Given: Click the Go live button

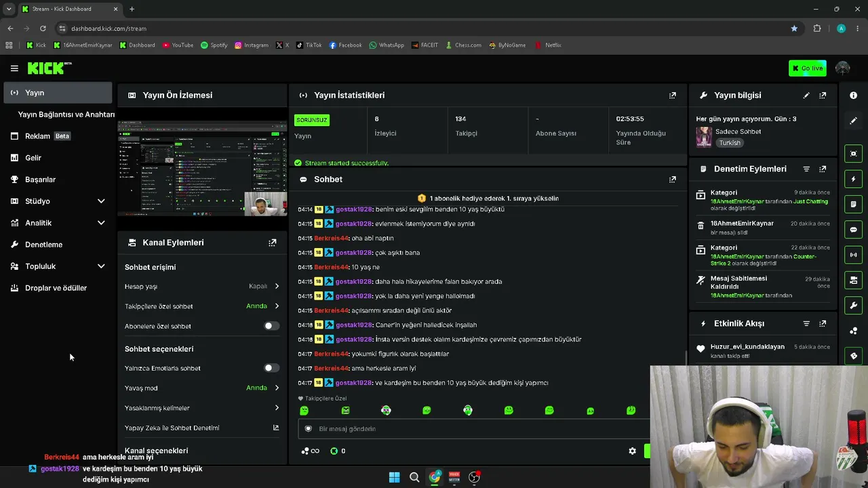Looking at the screenshot, I should (x=808, y=68).
